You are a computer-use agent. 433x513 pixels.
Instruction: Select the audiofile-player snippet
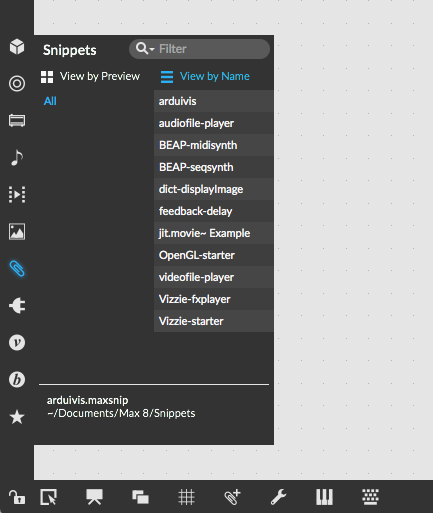(x=214, y=123)
